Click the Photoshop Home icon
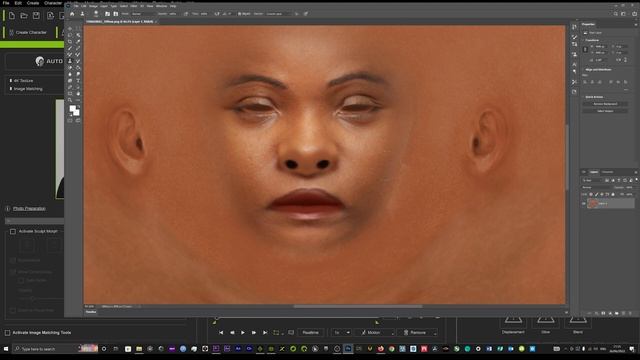 point(72,14)
